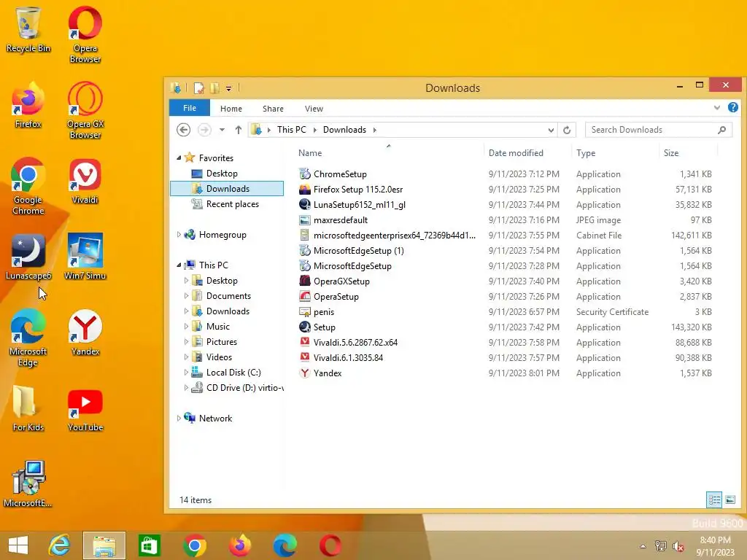Expand Local Disk (C:) node
The image size is (747, 560).
[x=186, y=373]
